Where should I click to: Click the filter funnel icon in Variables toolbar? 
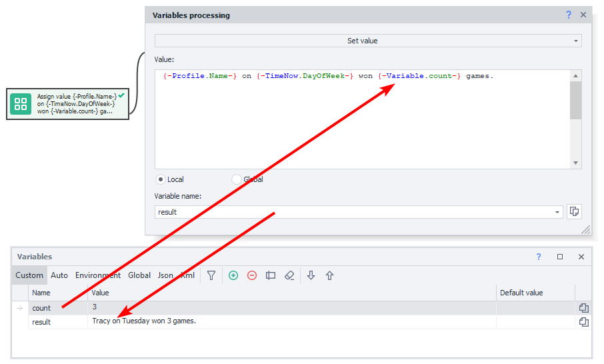click(211, 275)
